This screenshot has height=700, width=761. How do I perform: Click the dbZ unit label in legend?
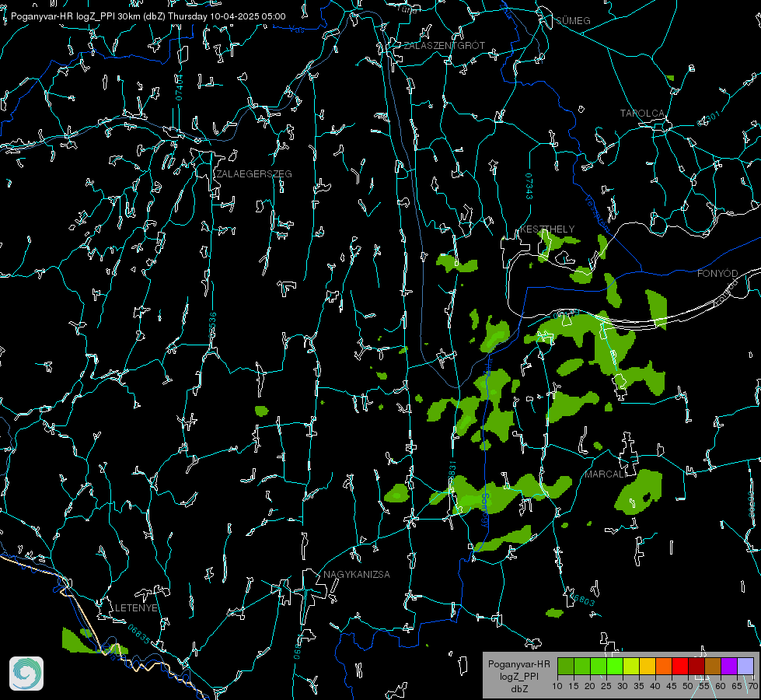518,689
